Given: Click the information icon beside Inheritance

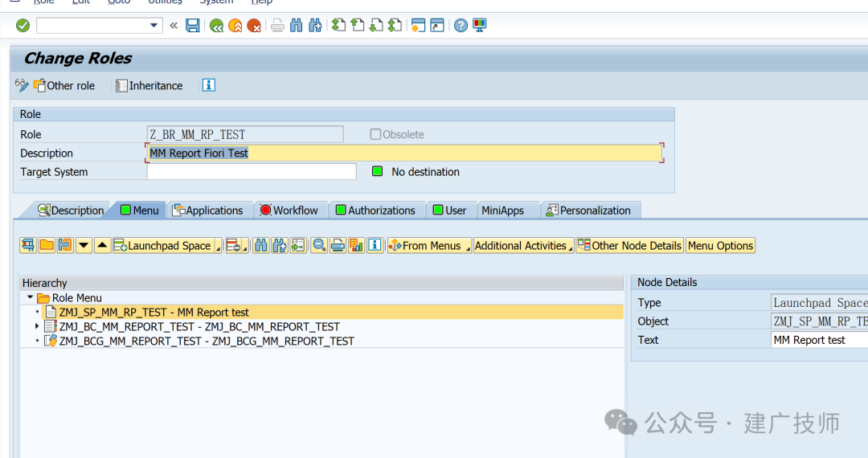Looking at the screenshot, I should click(x=209, y=85).
